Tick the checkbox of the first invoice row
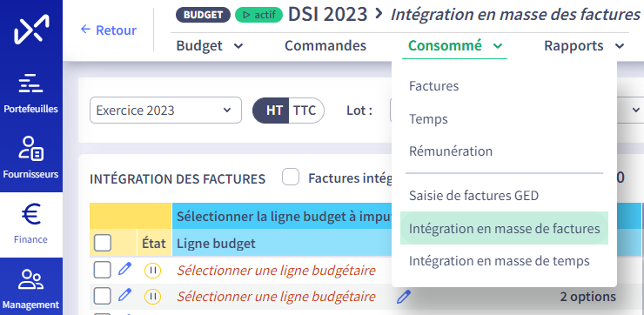This screenshot has height=315, width=644. pos(103,271)
